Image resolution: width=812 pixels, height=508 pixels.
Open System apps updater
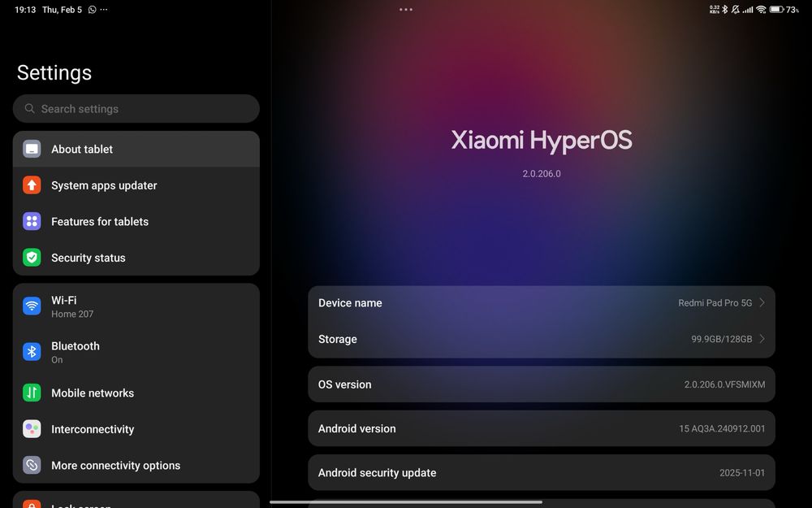pyautogui.click(x=136, y=185)
